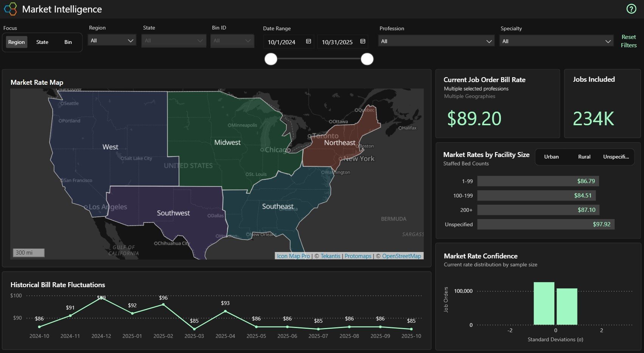The height and width of the screenshot is (353, 644).
Task: Select the Region focus mode
Action: tap(16, 42)
